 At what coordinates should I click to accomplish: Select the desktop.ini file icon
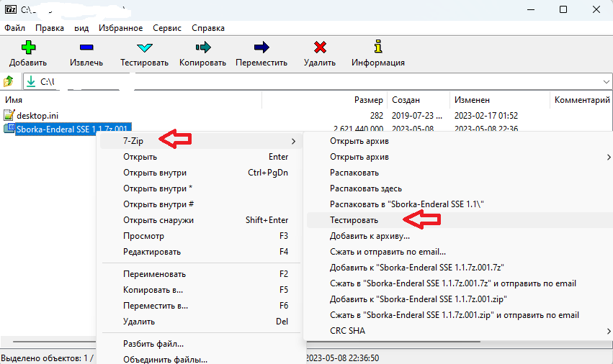(9, 115)
